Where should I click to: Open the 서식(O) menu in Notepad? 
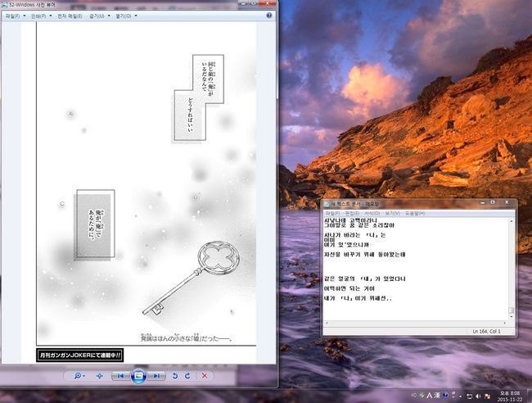pos(372,213)
